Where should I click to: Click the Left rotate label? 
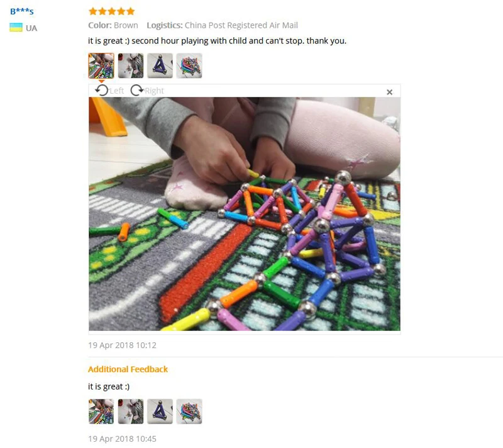117,91
